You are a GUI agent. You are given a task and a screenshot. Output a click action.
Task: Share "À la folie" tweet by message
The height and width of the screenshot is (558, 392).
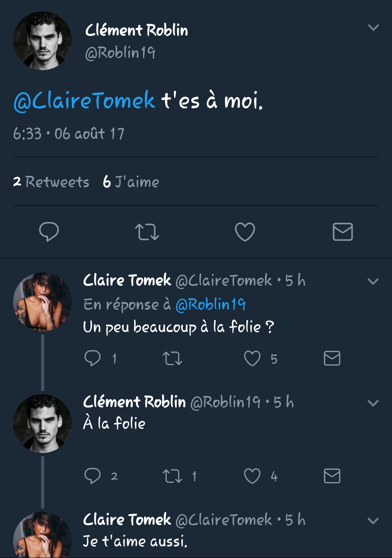pos(332,476)
